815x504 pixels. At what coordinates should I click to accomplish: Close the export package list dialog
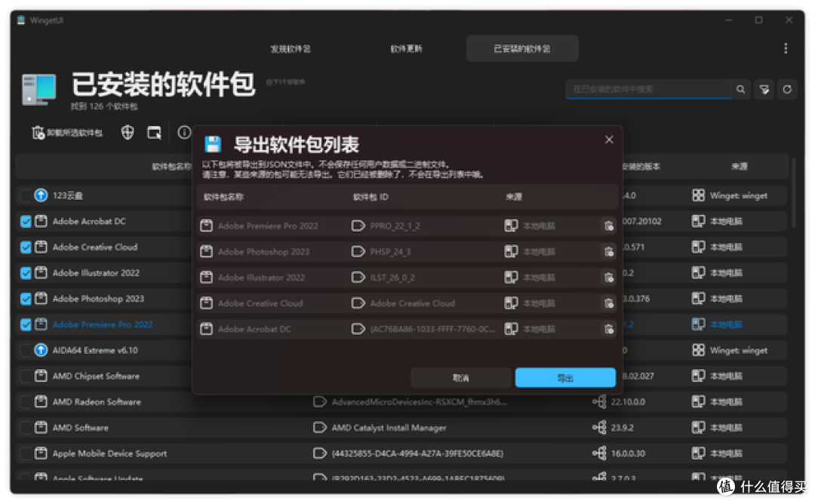[609, 140]
